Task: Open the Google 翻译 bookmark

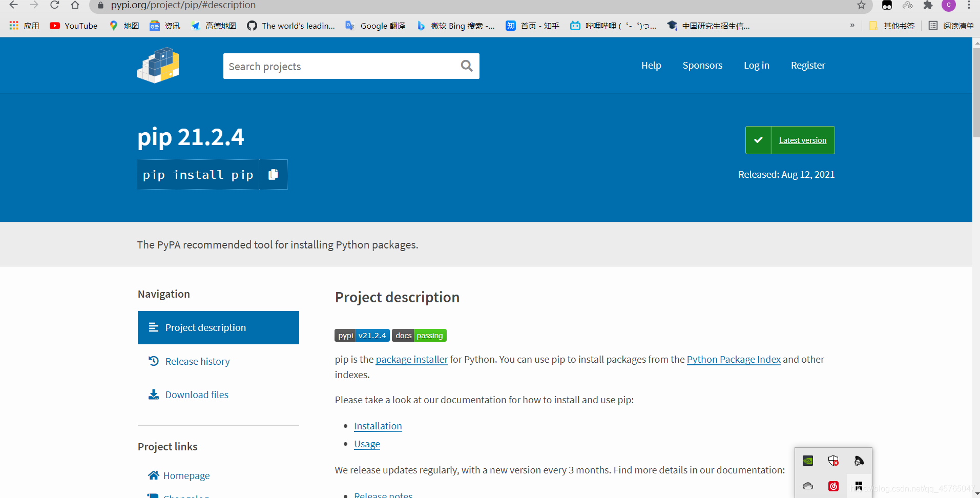Action: 376,26
